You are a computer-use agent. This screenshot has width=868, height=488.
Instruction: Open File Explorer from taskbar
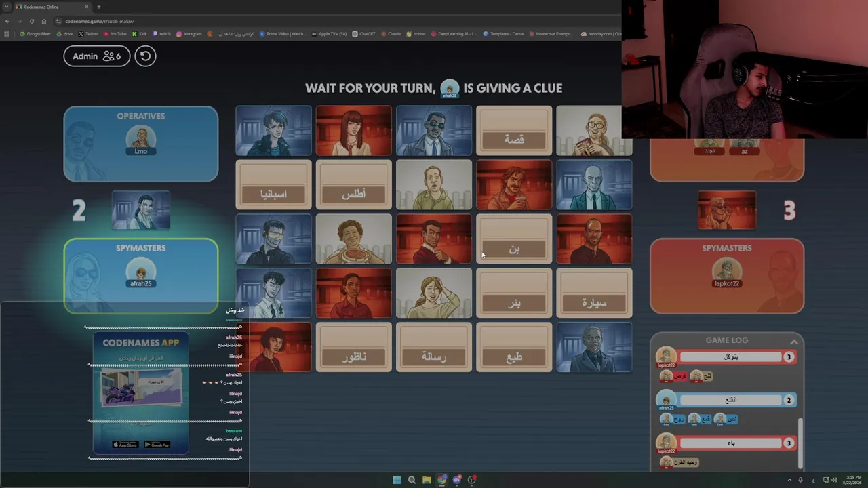click(x=427, y=480)
